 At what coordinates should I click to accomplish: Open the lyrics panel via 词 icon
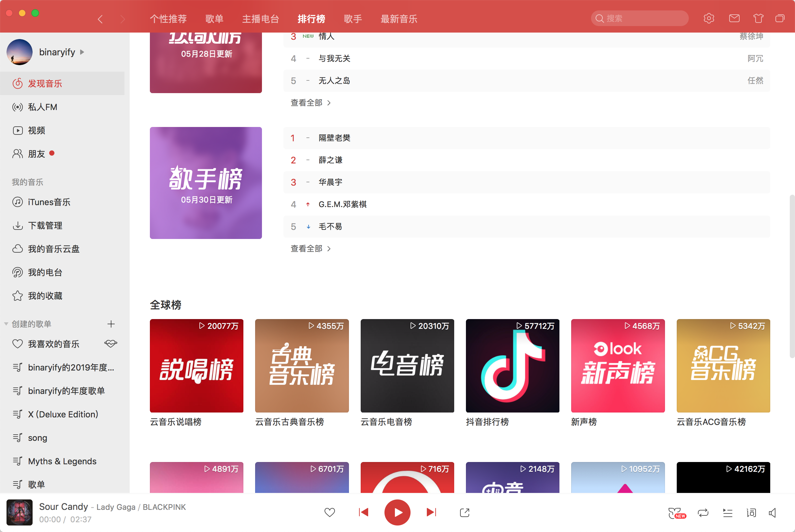(751, 512)
